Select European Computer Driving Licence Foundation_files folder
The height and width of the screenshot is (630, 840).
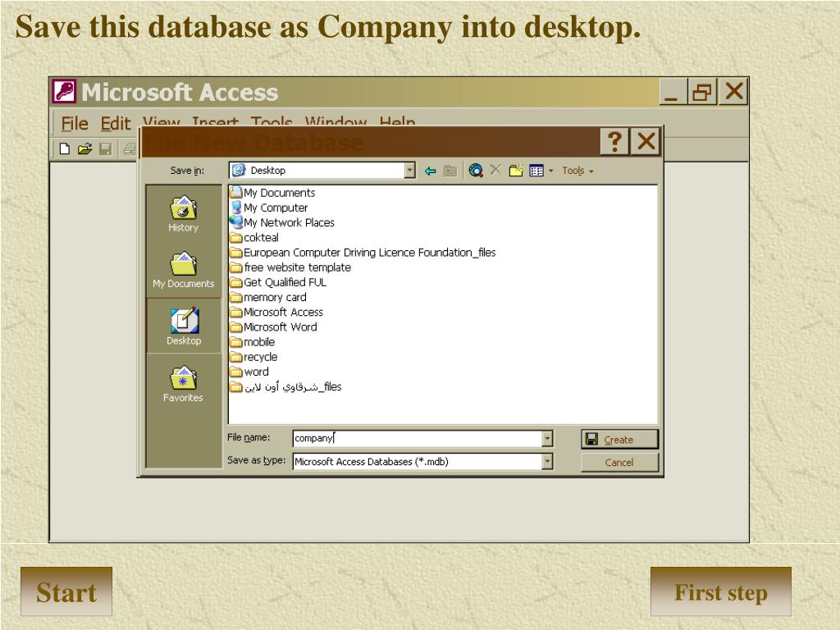363,253
